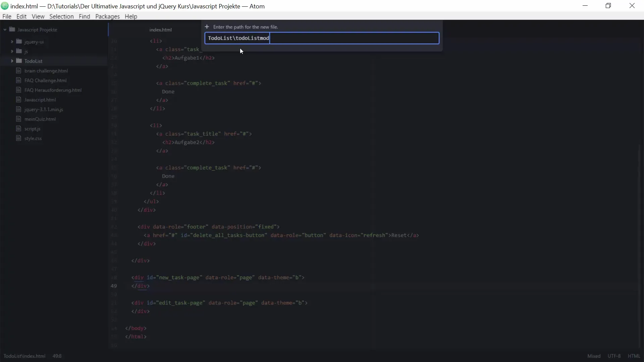Expand the jquery-ui folder arrow
The width and height of the screenshot is (644, 362).
[x=12, y=42]
